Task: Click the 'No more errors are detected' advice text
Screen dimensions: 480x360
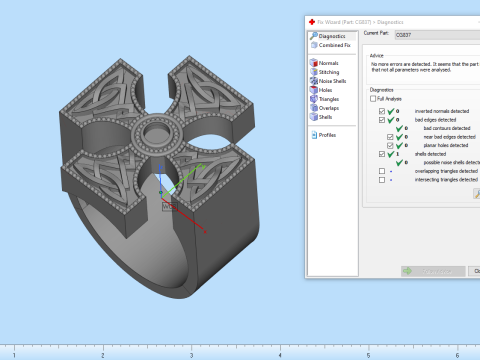Action: pos(425,67)
